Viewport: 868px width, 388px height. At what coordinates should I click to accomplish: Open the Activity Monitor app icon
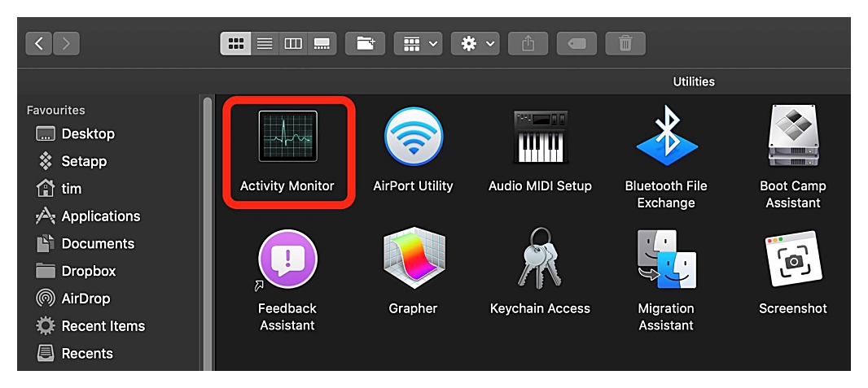287,136
